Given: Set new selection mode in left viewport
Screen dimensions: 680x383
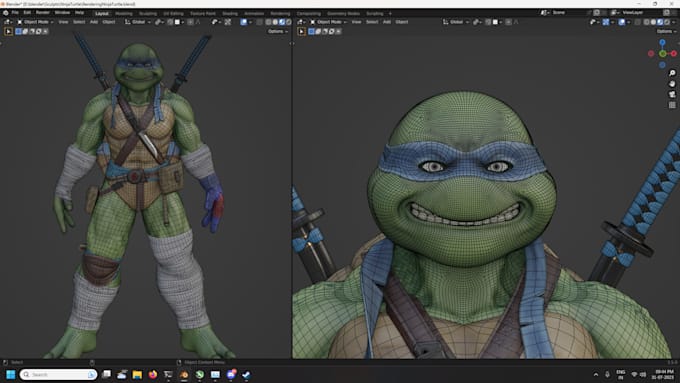Looking at the screenshot, I should (18, 31).
